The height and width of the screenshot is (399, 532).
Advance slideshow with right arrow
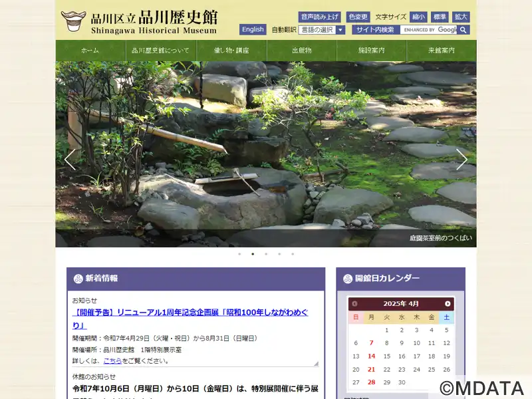pyautogui.click(x=462, y=159)
